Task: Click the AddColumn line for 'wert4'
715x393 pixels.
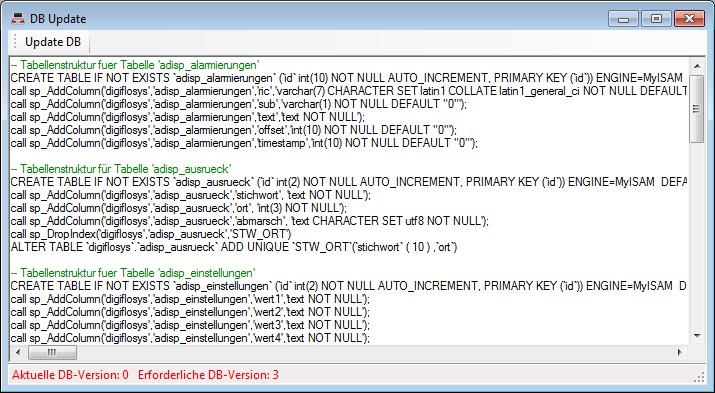Action: tap(190, 338)
